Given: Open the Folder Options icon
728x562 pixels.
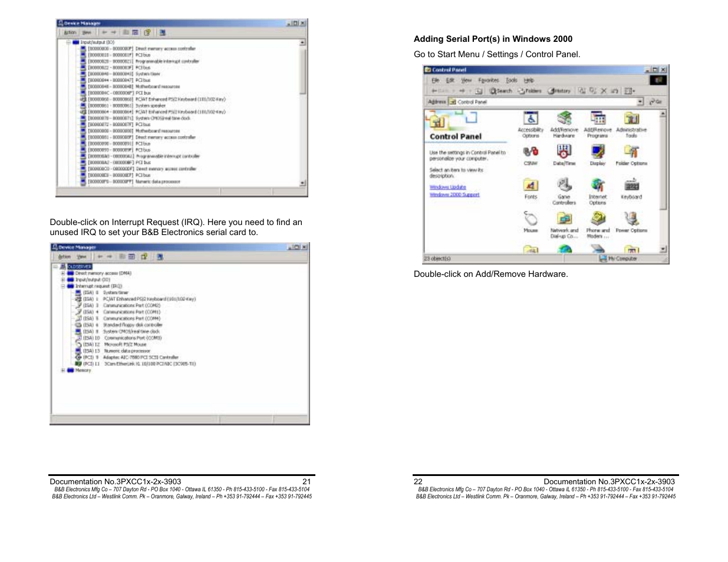Looking at the screenshot, I should click(631, 156).
